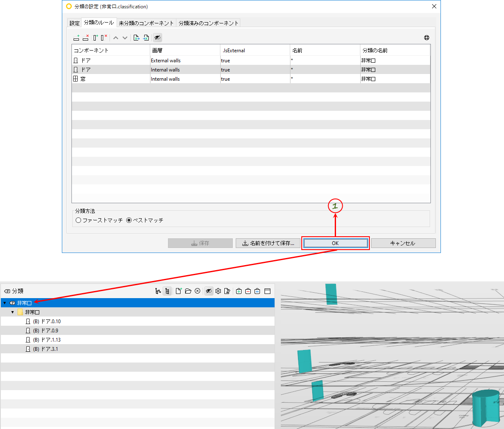Select the ベストマッチ radio button

(129, 220)
